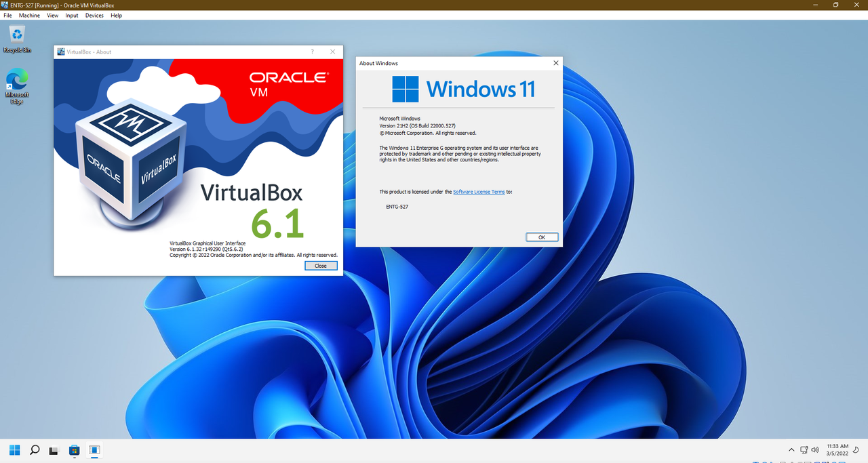Open the Software License Terms link
Image resolution: width=868 pixels, height=463 pixels.
click(x=479, y=192)
